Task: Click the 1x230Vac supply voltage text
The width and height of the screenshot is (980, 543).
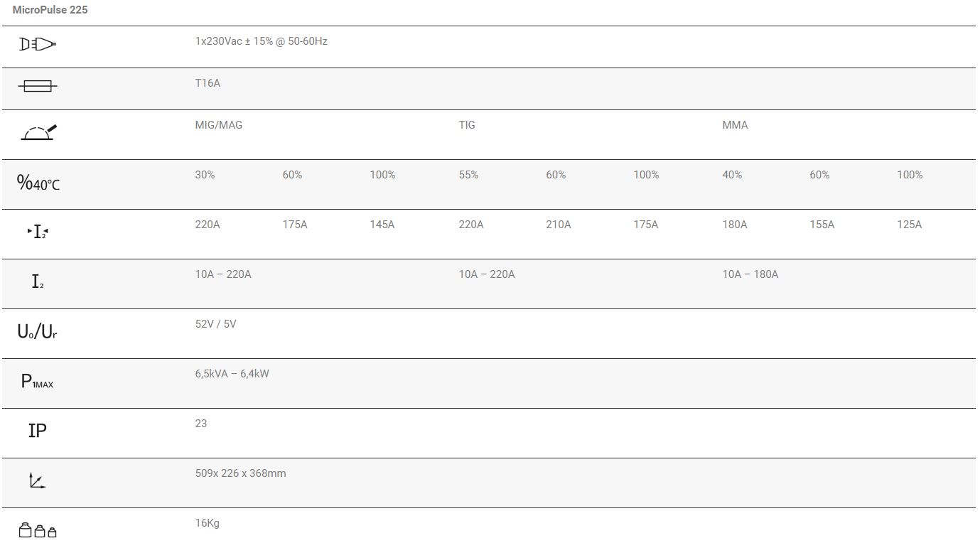Action: pos(261,41)
